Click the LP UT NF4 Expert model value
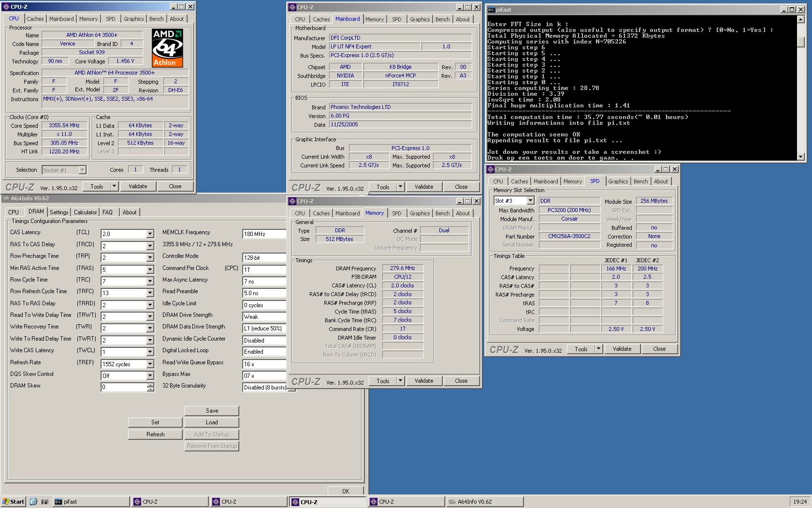 [x=375, y=46]
